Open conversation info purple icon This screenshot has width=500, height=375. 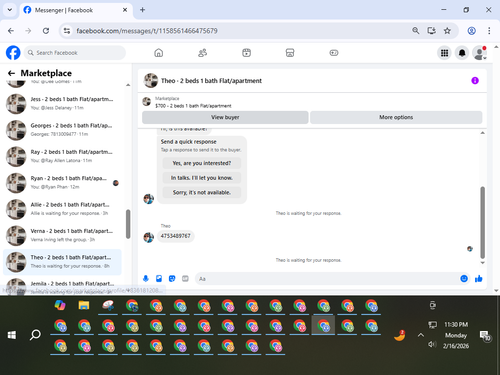(x=475, y=80)
